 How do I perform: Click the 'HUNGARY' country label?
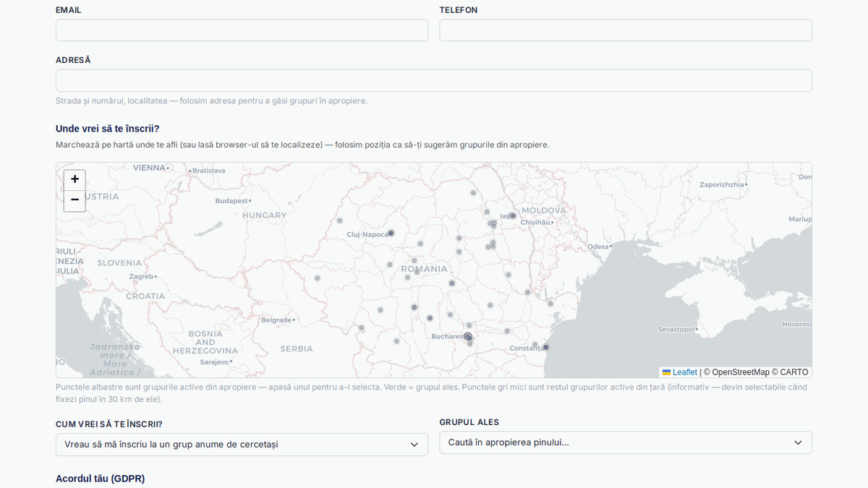264,215
